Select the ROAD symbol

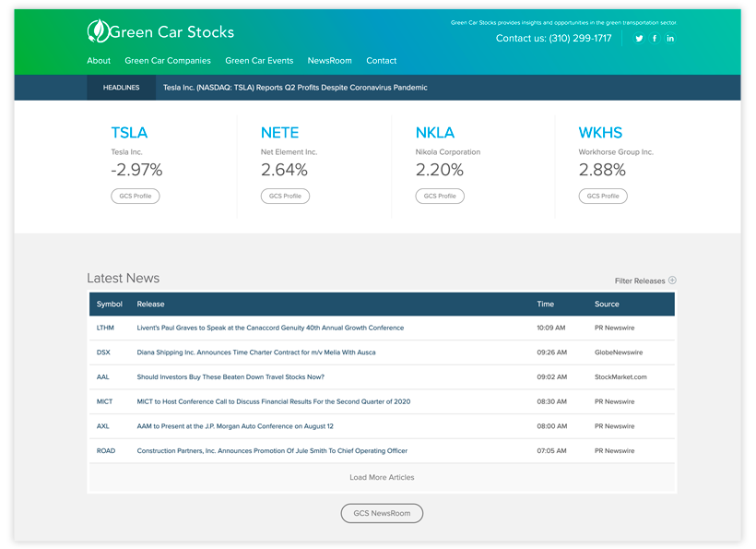point(106,450)
